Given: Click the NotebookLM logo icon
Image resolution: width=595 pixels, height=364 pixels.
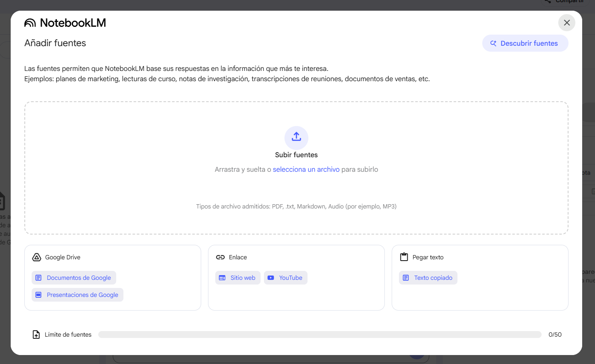Looking at the screenshot, I should click(x=30, y=23).
